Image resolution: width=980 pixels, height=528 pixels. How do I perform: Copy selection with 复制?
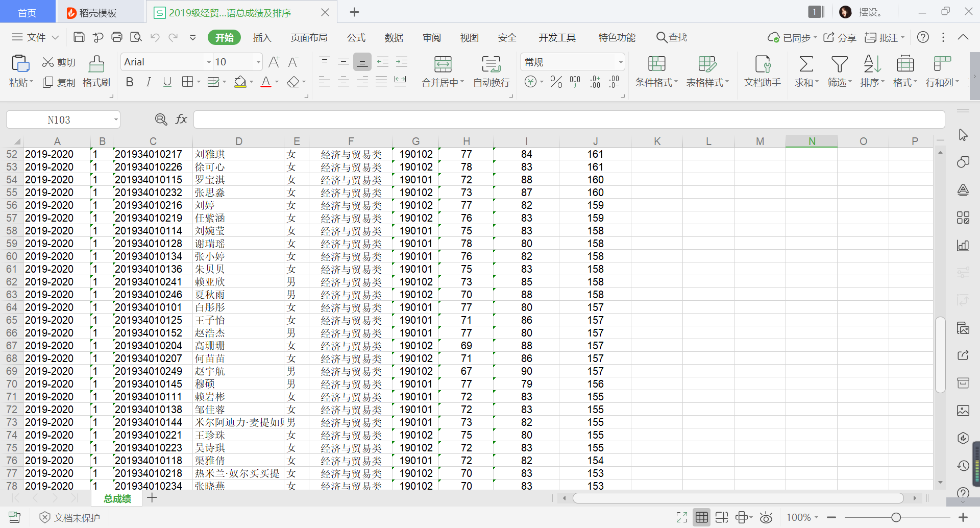click(x=59, y=82)
